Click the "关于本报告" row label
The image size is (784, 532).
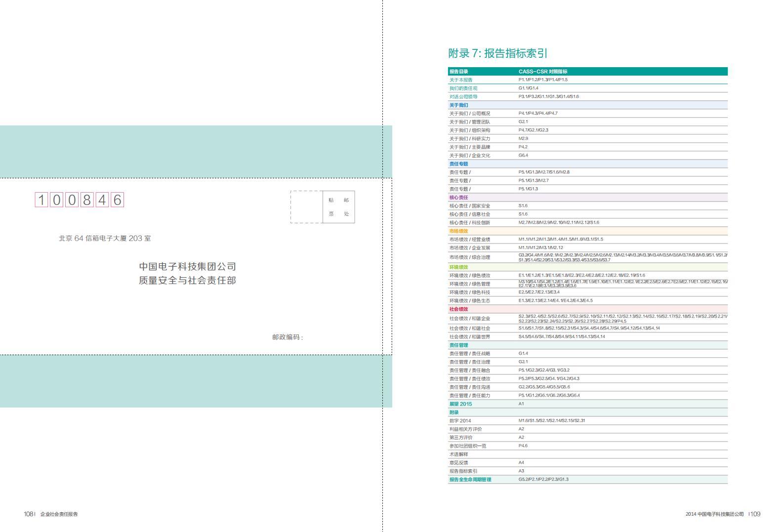coord(460,80)
